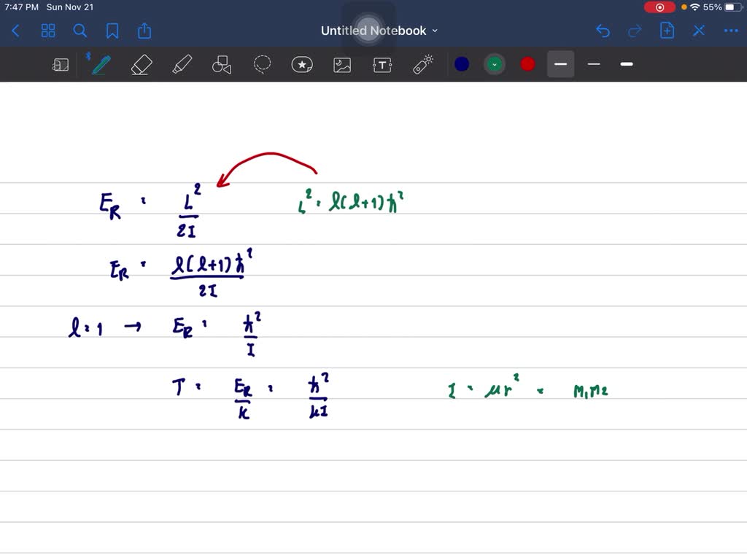The height and width of the screenshot is (560, 747).
Task: Open the Elements sticker tool
Action: tap(302, 65)
